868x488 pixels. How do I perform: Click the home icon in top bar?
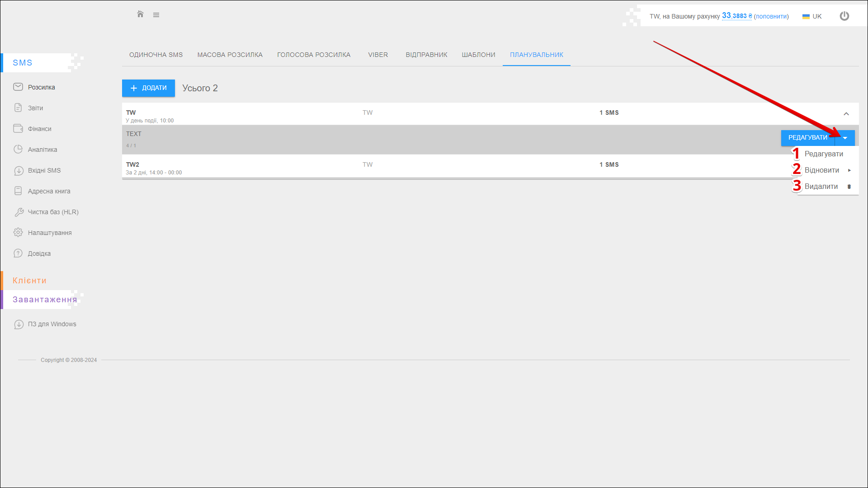140,14
